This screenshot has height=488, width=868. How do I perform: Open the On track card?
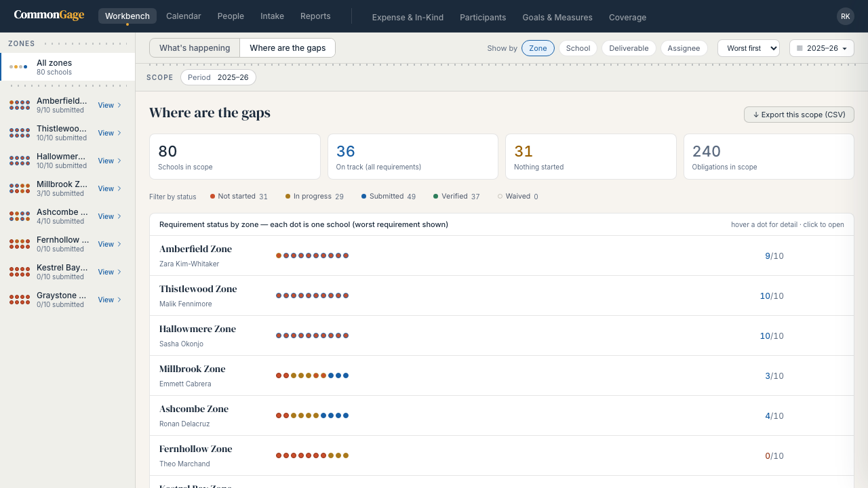click(x=413, y=157)
